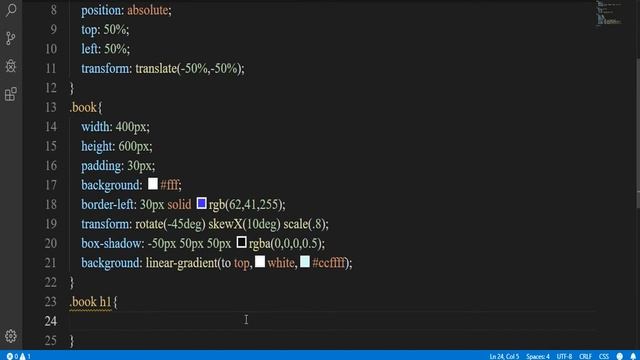Change language mode from CSS
Image resolution: width=640 pixels, height=360 pixels.
(604, 356)
